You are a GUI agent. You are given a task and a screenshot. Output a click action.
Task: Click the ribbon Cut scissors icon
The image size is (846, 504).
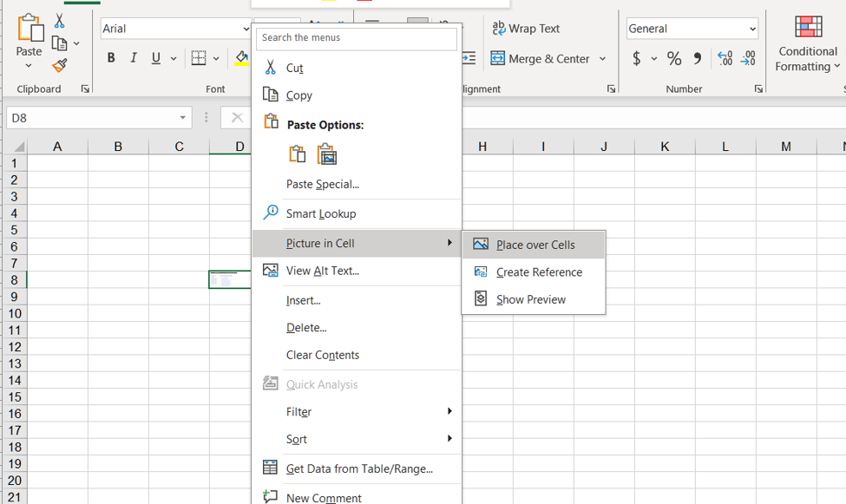59,21
